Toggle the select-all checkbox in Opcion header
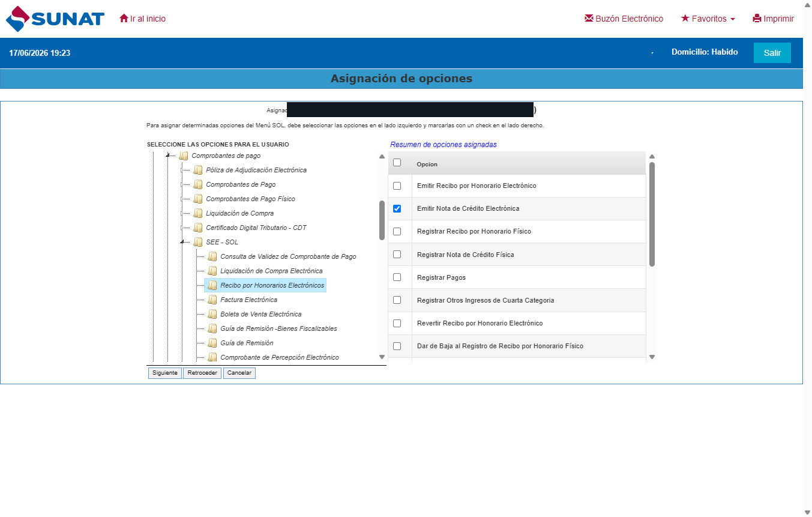Viewport: 812px width, 517px height. click(397, 162)
